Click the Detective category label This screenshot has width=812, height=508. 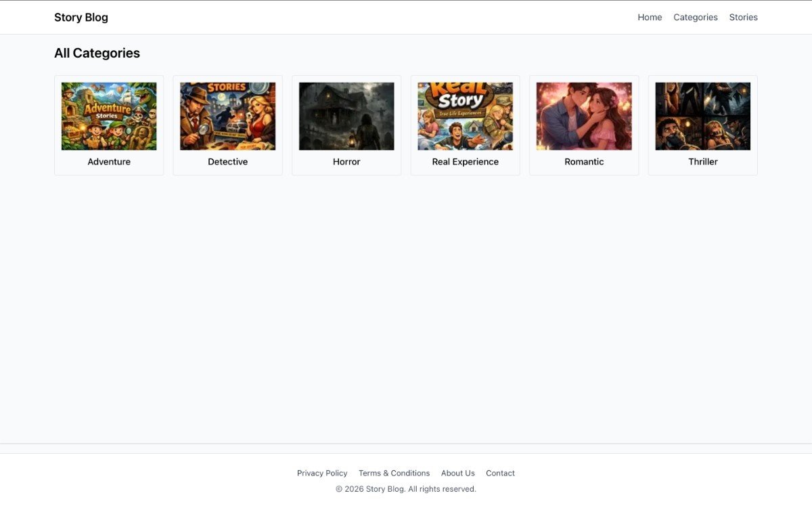[x=227, y=162]
